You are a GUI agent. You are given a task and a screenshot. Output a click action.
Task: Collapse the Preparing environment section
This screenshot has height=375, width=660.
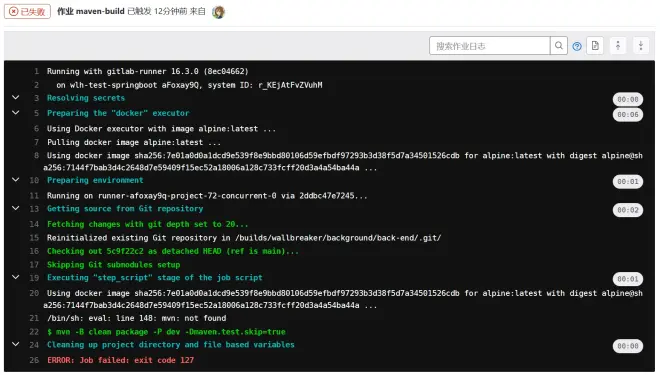click(16, 179)
